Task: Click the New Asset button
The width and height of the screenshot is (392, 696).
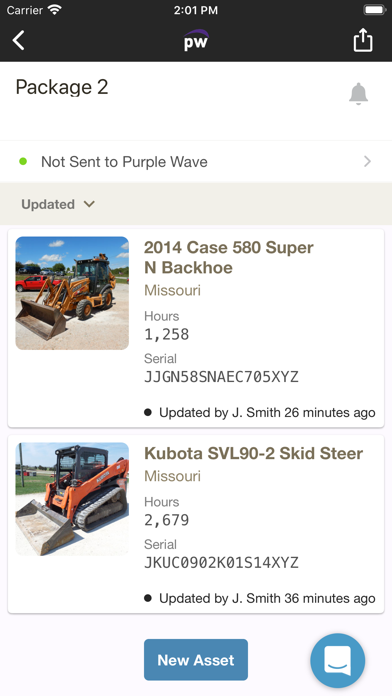Action: coord(196,660)
